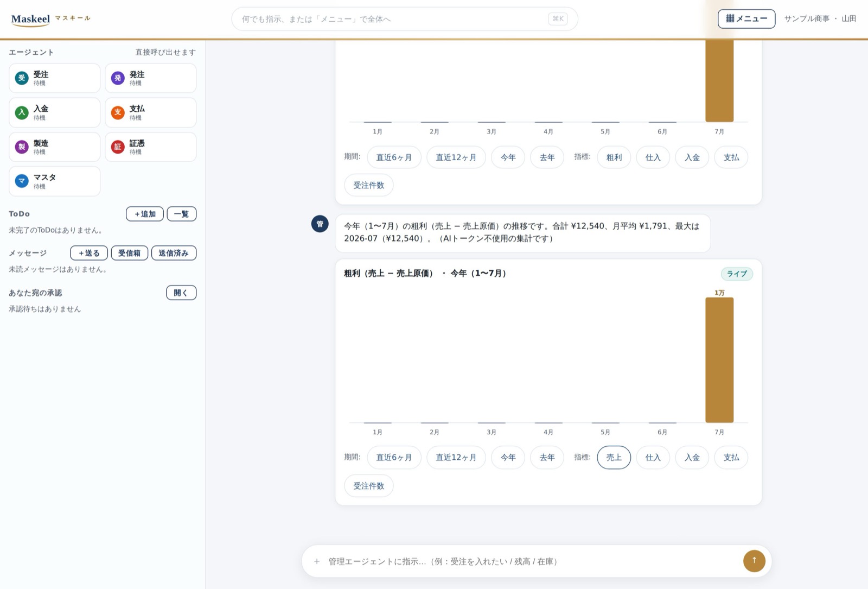Screen dimensions: 868x589
Task: Switch lower chart metric to 受注件数
Action: [x=369, y=486]
